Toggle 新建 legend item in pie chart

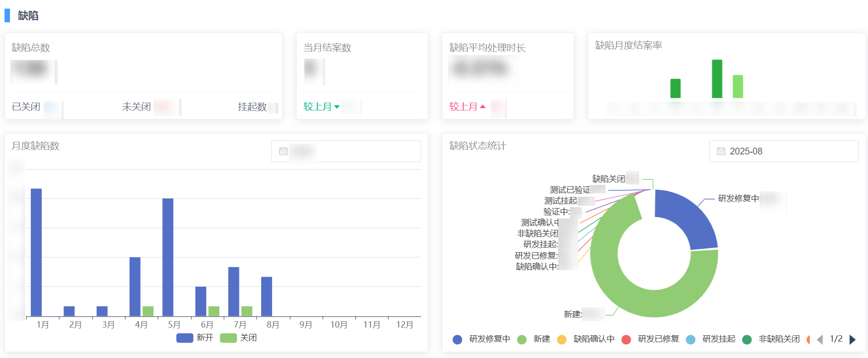534,339
